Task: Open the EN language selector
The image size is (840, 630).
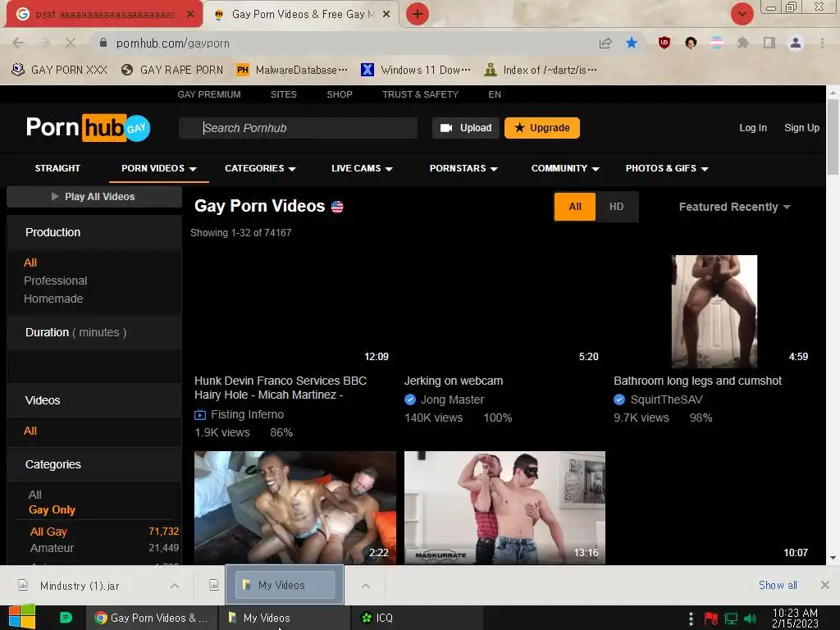Action: [495, 94]
